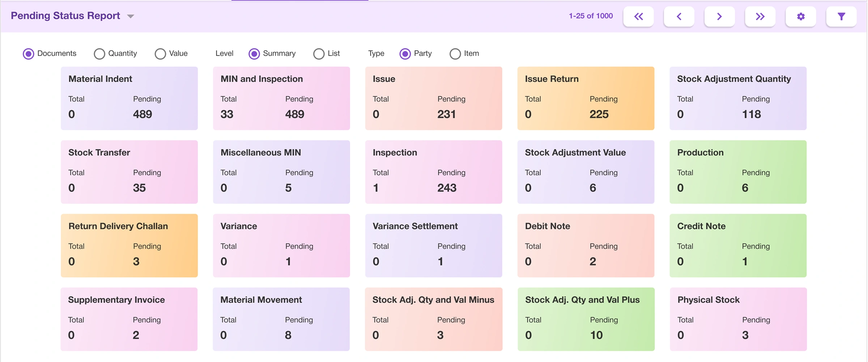868x362 pixels.
Task: Select Item as the type
Action: (455, 54)
